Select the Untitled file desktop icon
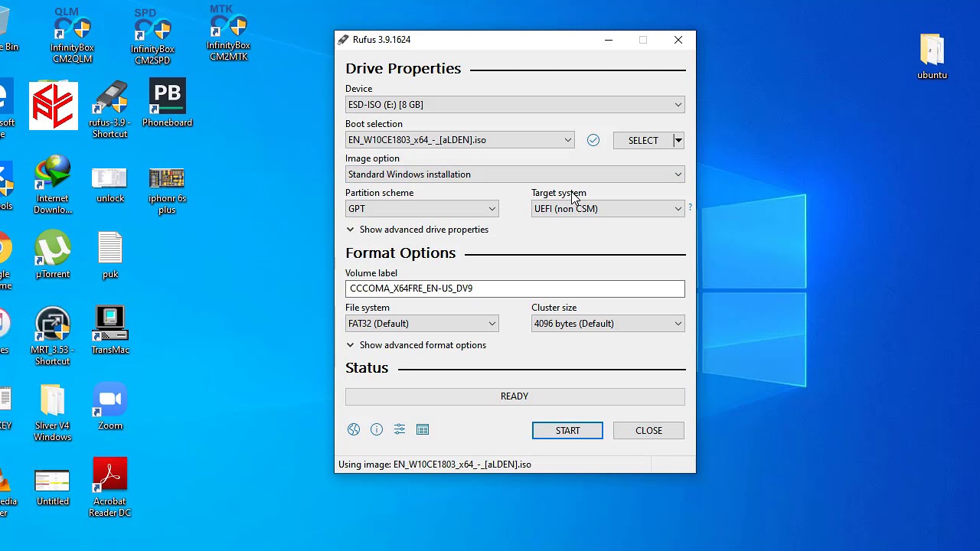The width and height of the screenshot is (980, 551). coord(52,487)
